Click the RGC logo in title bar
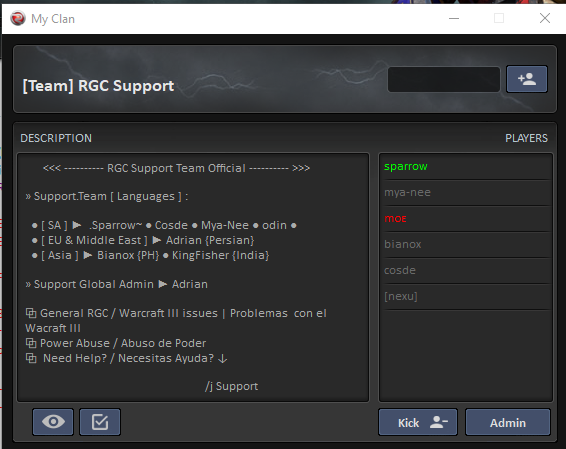566x449 pixels. pyautogui.click(x=18, y=18)
